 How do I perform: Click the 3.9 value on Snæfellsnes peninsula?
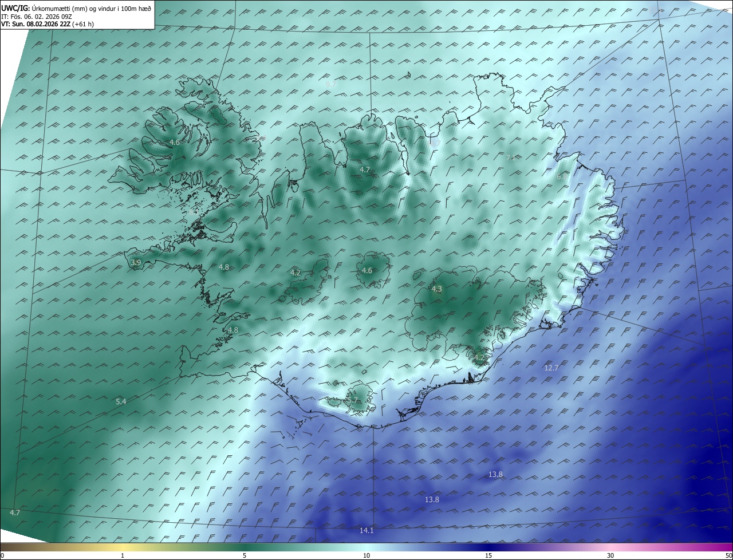pos(136,263)
